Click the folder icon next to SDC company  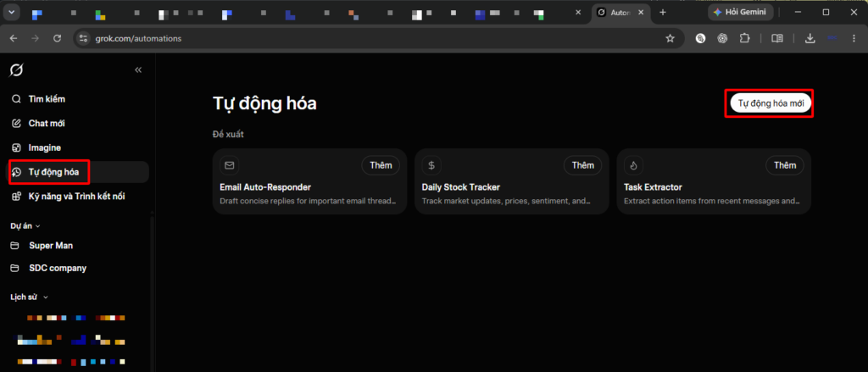point(16,268)
